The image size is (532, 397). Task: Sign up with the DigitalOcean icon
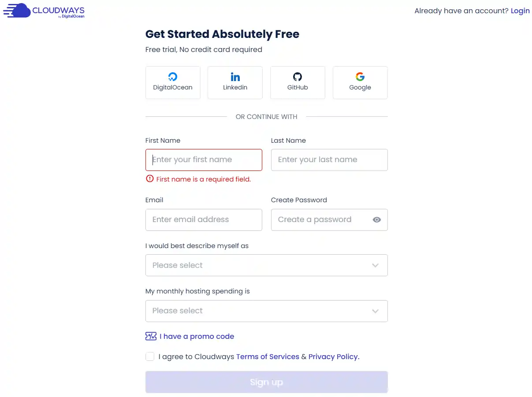pyautogui.click(x=173, y=82)
